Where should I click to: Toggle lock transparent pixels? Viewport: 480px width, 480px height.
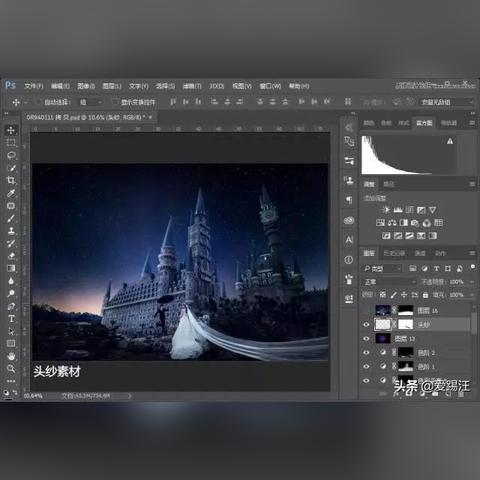[383, 295]
